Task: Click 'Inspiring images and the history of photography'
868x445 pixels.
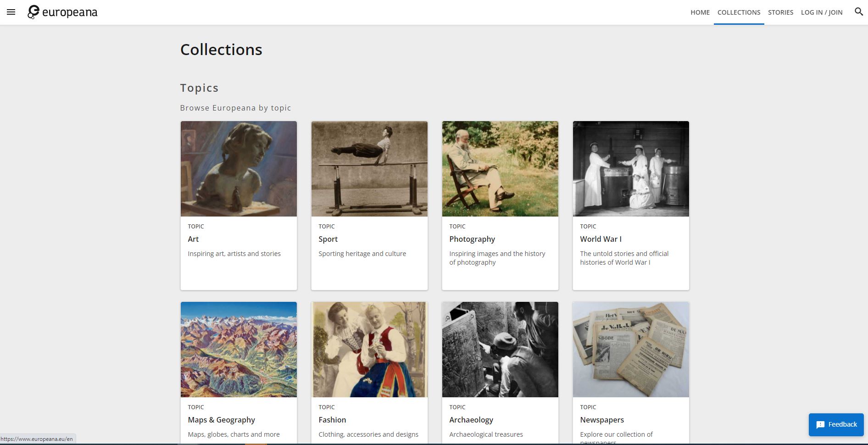Action: pos(497,258)
